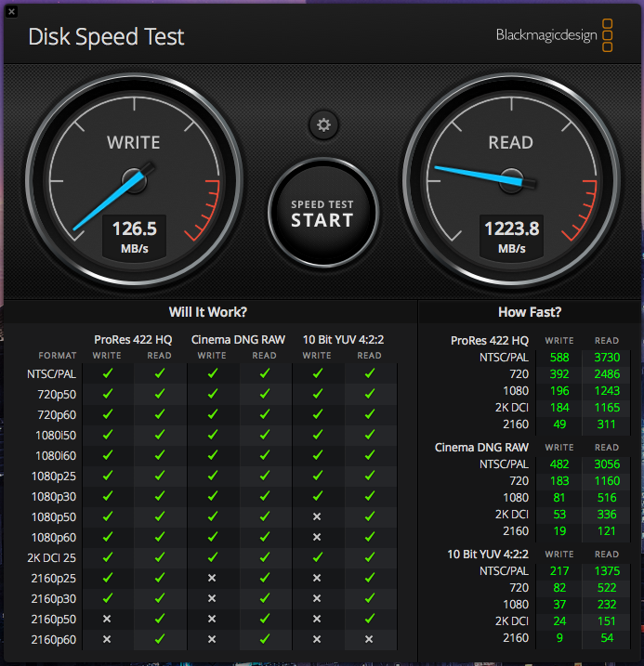
Task: Open settings with the gear icon
Action: point(323,124)
